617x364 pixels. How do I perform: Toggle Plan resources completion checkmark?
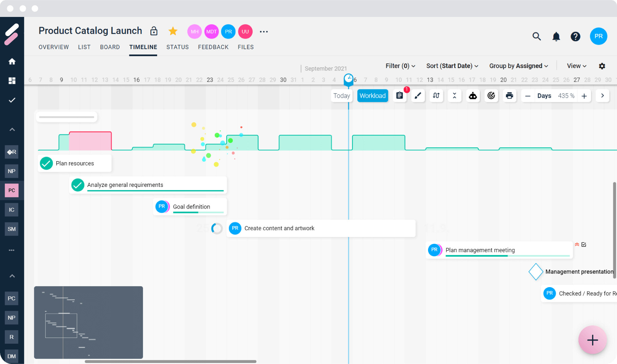[46, 164]
